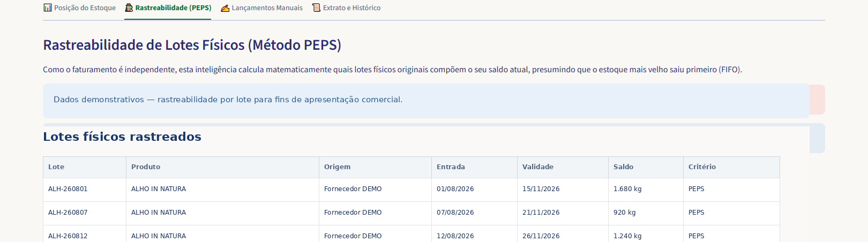Click the Validade column header
This screenshot has width=868, height=242.
pyautogui.click(x=563, y=167)
